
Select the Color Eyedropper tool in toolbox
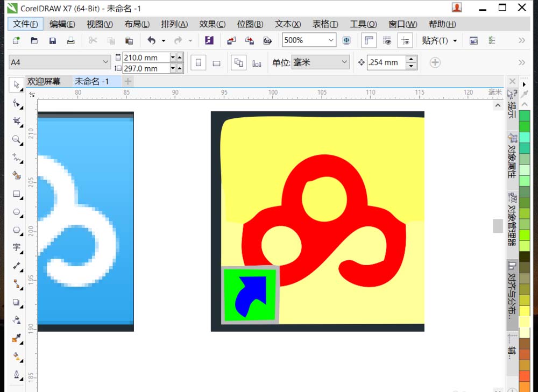click(17, 339)
